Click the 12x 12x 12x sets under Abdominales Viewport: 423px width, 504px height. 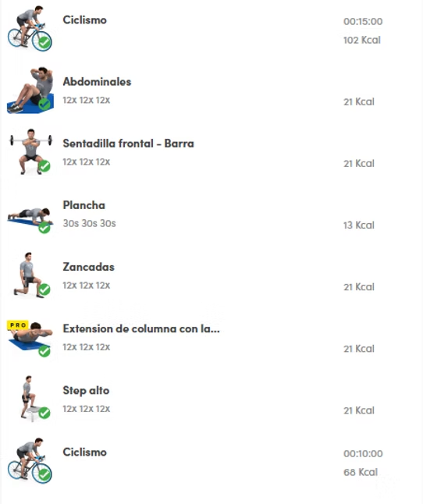[86, 100]
